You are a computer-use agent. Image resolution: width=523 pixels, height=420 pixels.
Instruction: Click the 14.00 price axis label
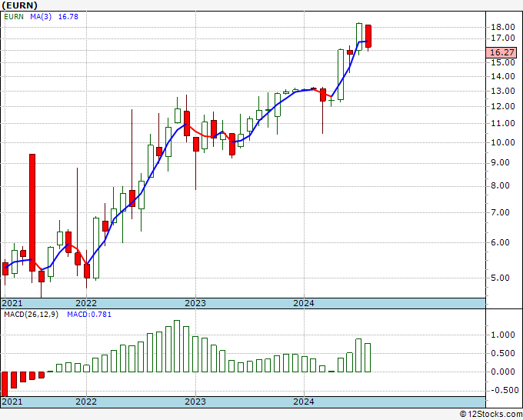click(x=503, y=76)
